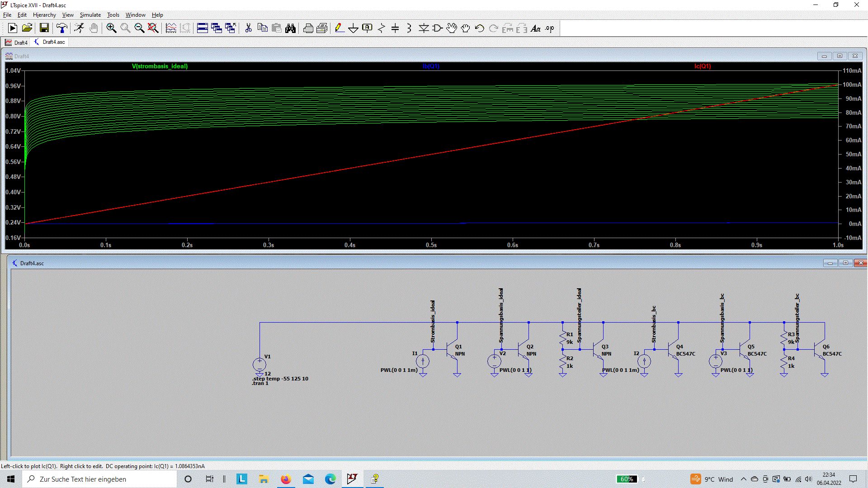Select the Resistor component tool
This screenshot has height=488, width=868.
(381, 28)
